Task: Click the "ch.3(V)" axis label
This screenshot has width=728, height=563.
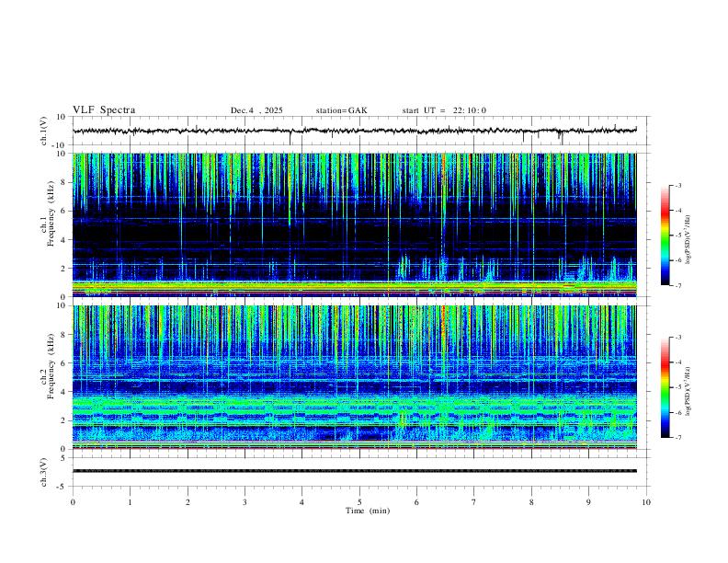Action: (44, 472)
